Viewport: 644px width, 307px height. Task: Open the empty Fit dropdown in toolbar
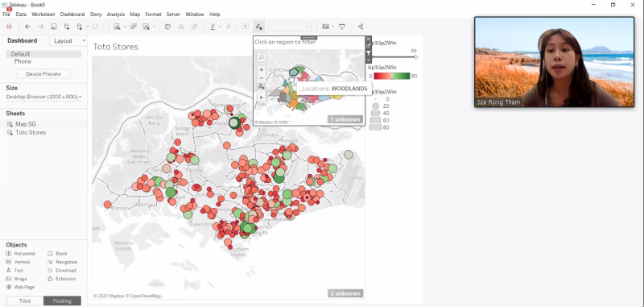coord(290,27)
